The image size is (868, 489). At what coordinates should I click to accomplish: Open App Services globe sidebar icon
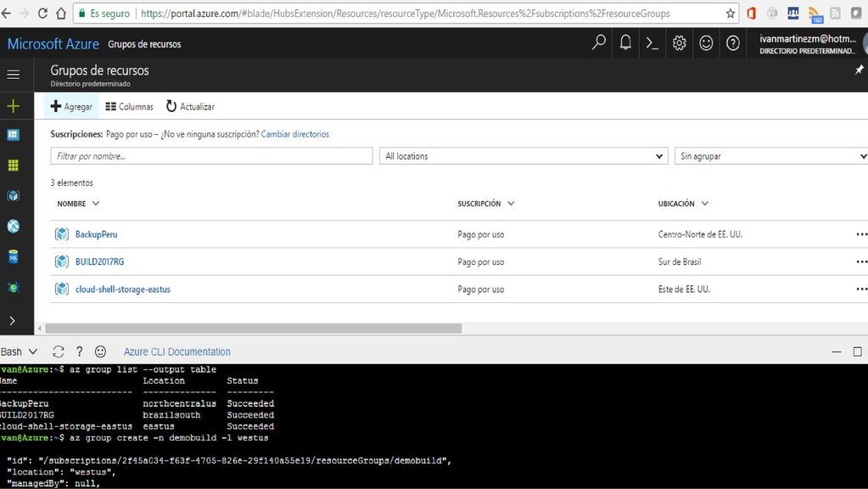click(x=14, y=226)
